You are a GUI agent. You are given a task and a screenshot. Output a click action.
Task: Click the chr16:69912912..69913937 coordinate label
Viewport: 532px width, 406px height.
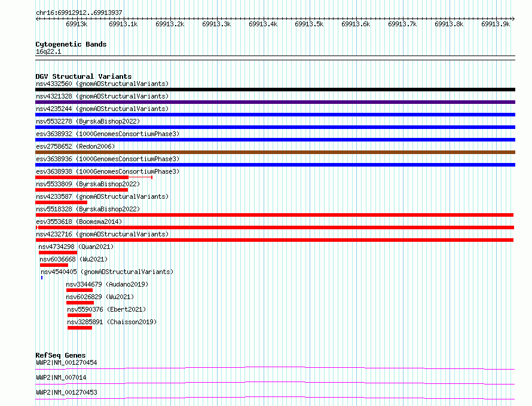pyautogui.click(x=79, y=13)
